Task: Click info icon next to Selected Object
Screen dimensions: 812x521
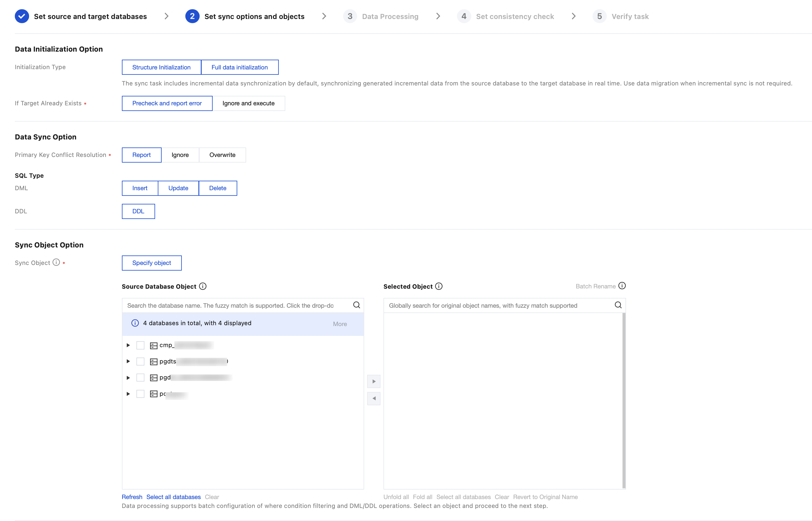Action: tap(439, 286)
